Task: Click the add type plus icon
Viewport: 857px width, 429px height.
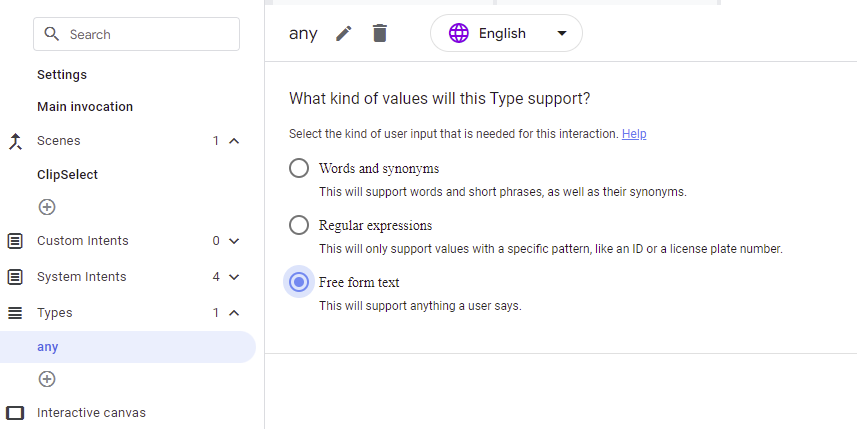Action: 47,379
